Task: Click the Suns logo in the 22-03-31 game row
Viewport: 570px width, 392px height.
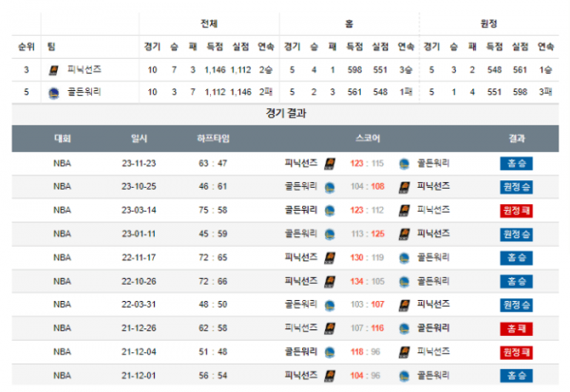Action: [x=404, y=306]
